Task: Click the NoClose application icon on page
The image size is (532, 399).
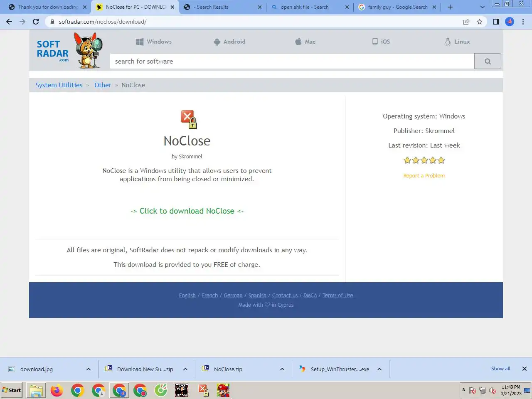Action: [189, 119]
